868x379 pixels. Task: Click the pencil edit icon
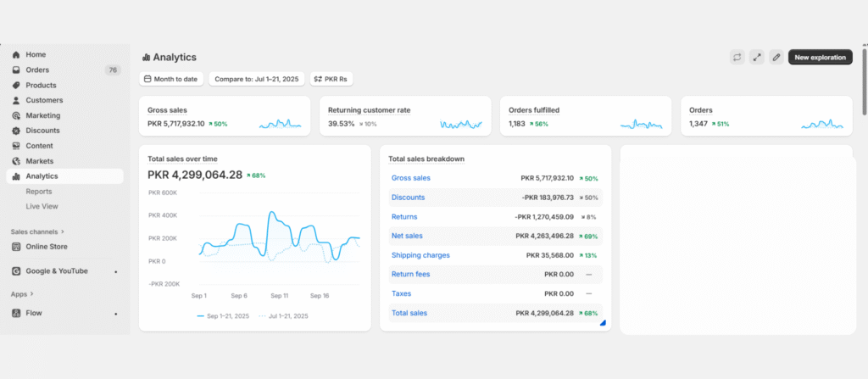click(x=776, y=57)
